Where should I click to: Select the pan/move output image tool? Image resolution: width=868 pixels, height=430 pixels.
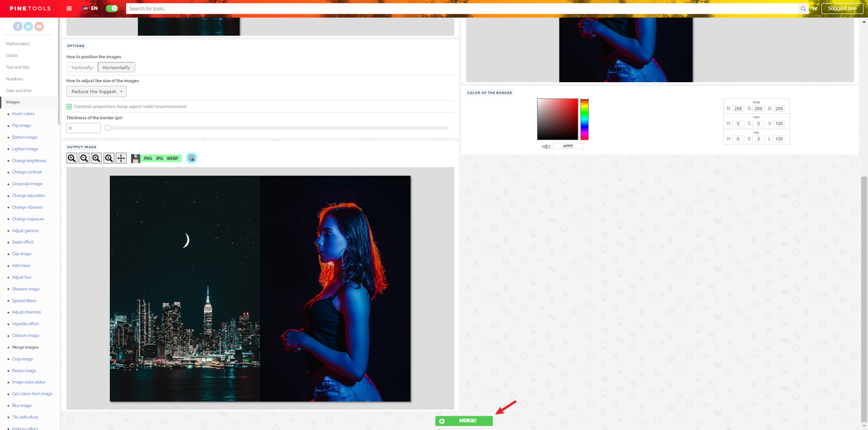click(121, 158)
